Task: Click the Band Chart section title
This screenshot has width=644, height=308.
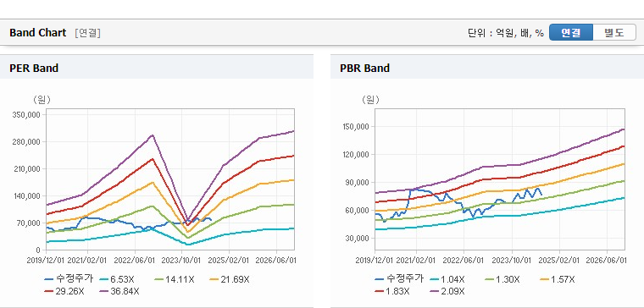Action: click(38, 33)
